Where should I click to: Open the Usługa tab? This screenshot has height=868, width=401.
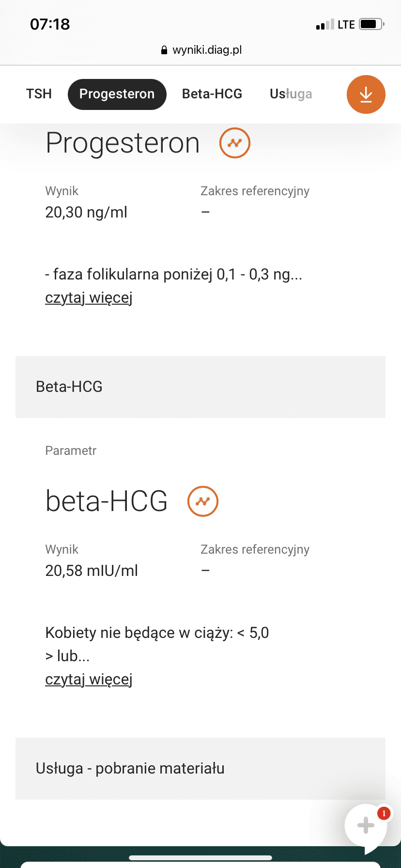291,94
